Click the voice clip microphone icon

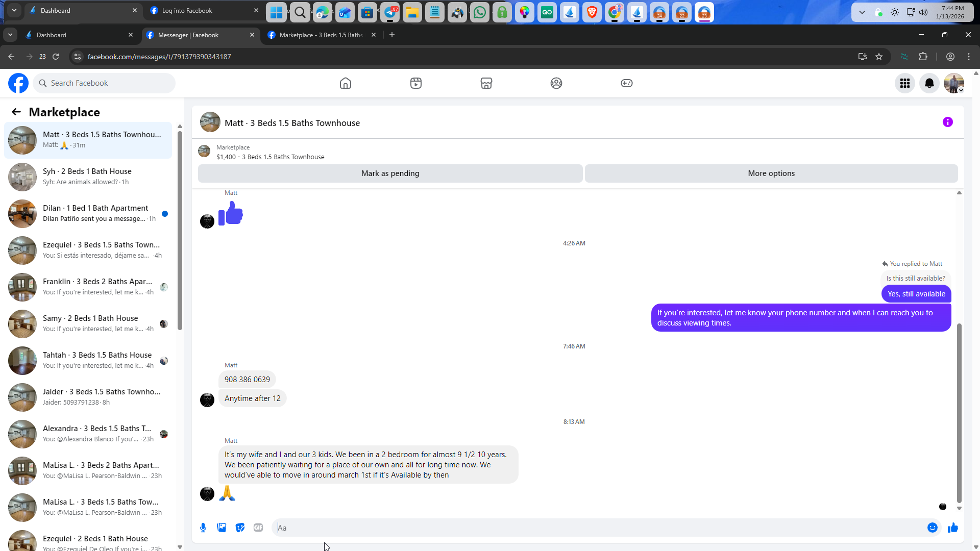pos(203,528)
